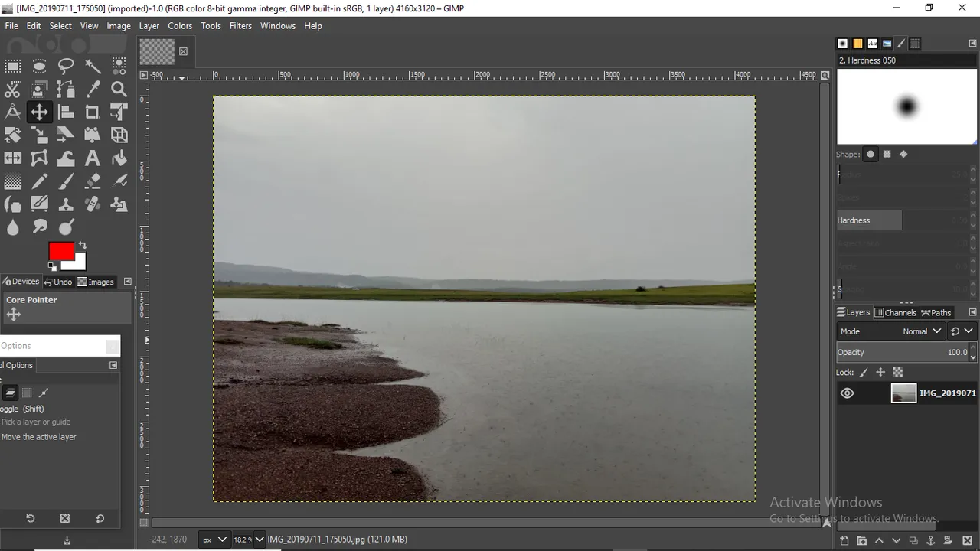Select the Free Select lasso tool

(x=66, y=67)
